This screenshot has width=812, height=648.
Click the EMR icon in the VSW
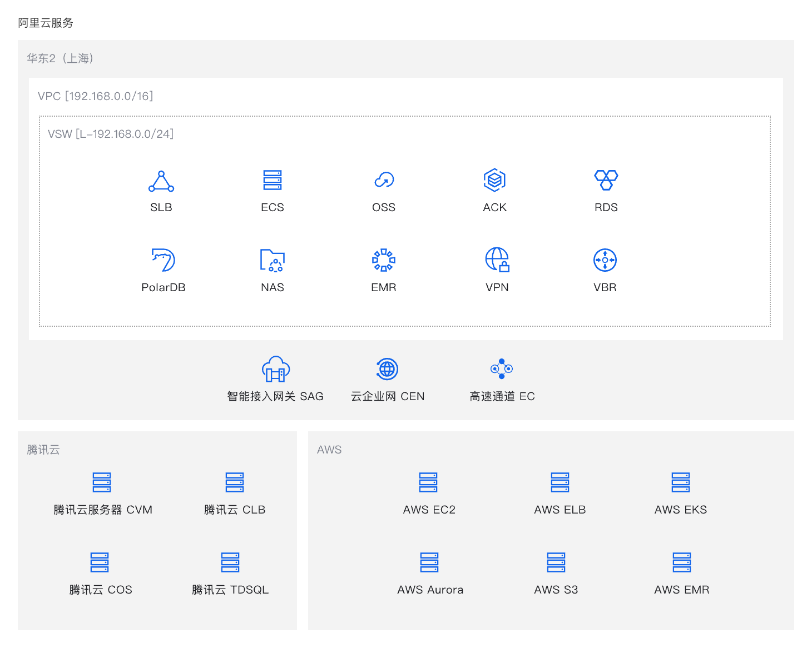384,260
